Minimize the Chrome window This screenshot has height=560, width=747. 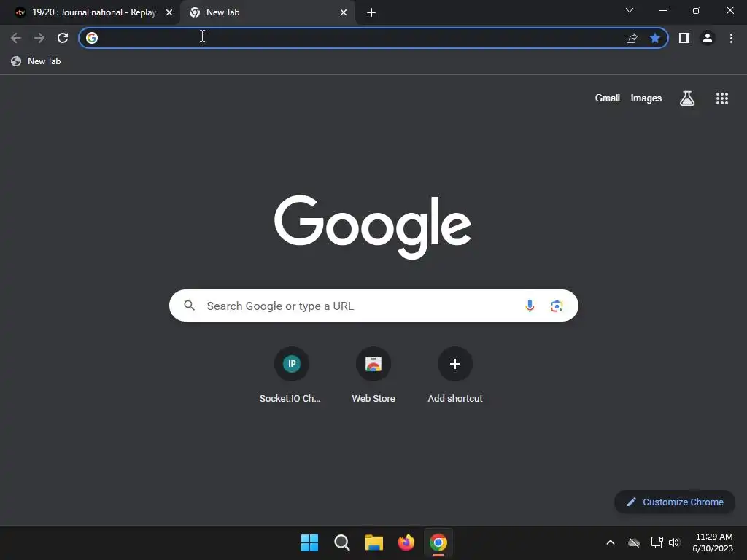[662, 10]
